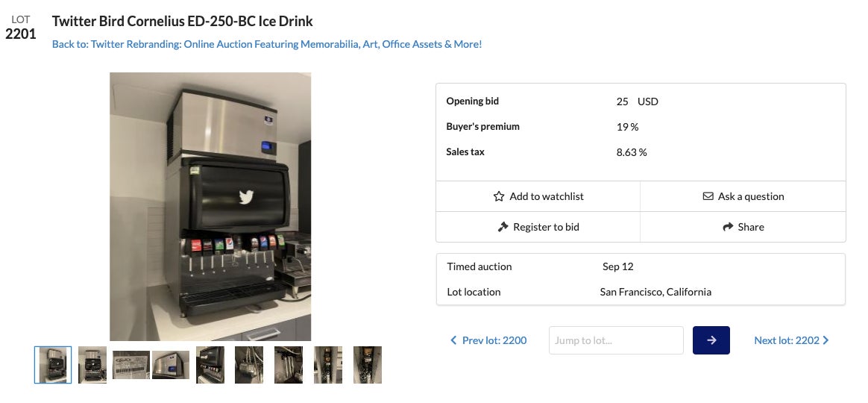The width and height of the screenshot is (868, 403).
Task: Select the sixth thumbnail photo
Action: click(249, 365)
